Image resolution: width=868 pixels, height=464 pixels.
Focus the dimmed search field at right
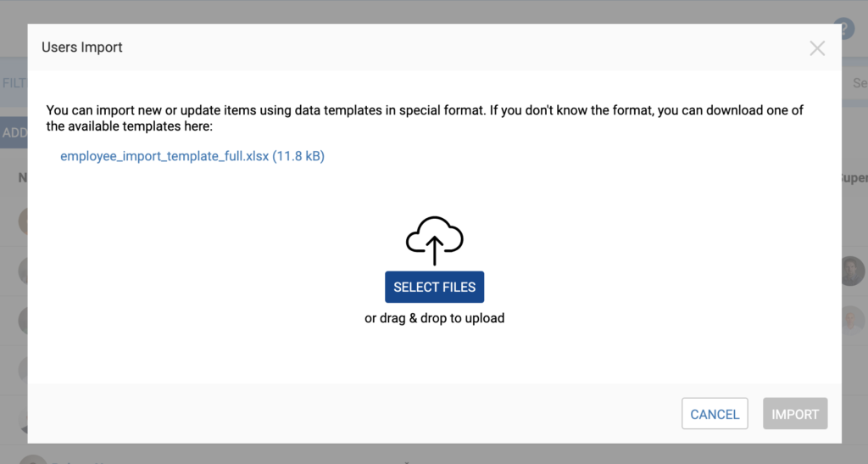854,83
